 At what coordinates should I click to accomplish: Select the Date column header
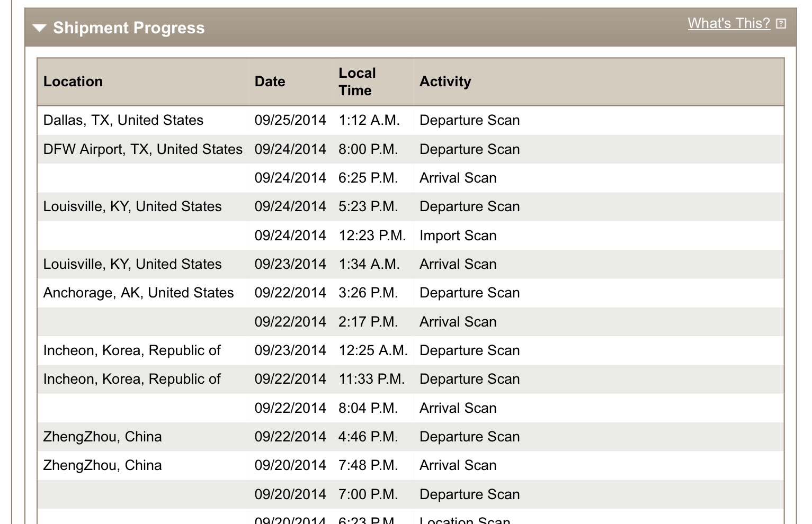pos(270,82)
